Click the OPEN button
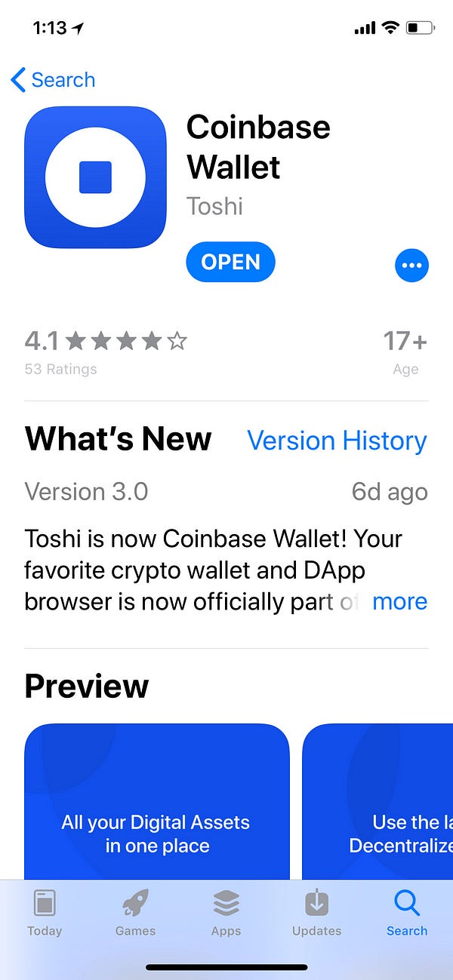The width and height of the screenshot is (453, 980). [x=230, y=262]
